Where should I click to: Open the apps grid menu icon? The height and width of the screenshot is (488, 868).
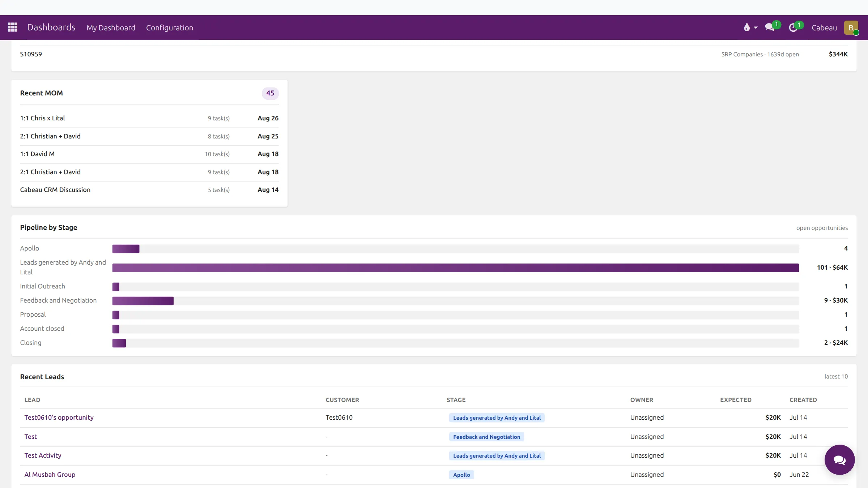point(13,27)
